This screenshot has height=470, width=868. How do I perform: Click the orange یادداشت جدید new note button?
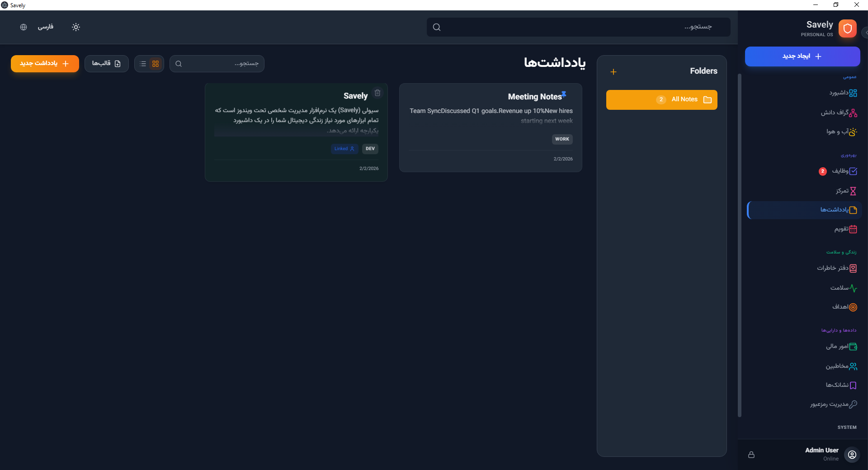45,64
